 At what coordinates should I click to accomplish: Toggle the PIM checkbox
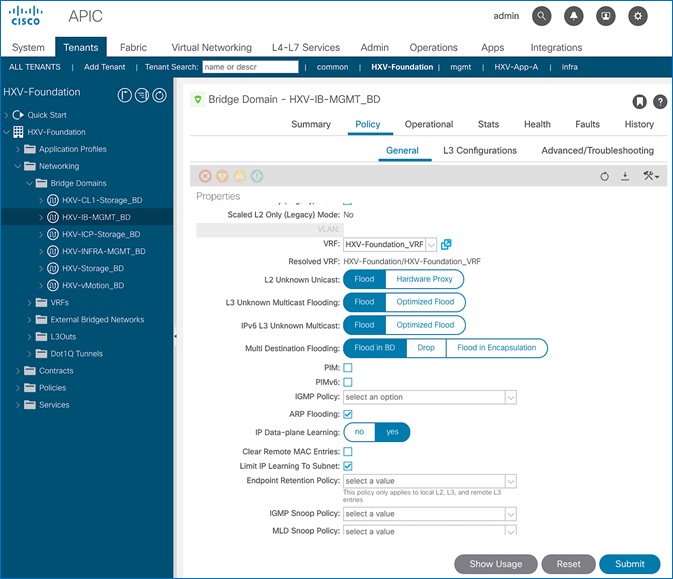pos(348,367)
